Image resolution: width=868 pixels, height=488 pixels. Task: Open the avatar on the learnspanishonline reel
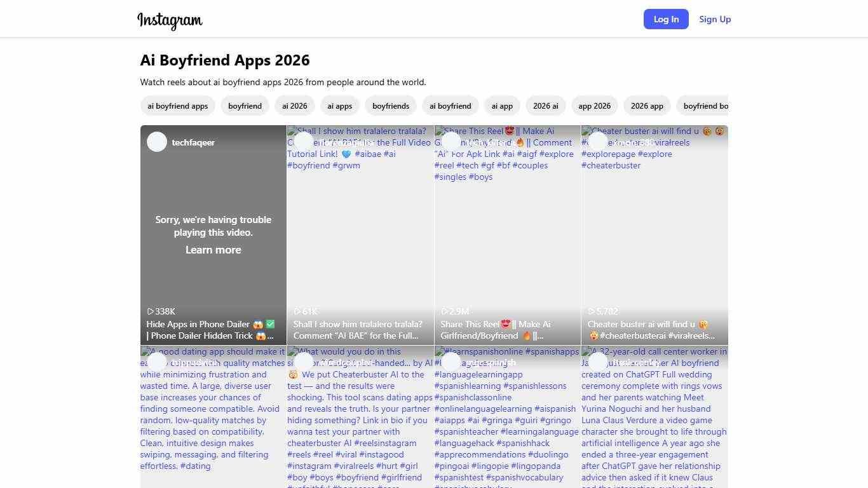point(451,362)
